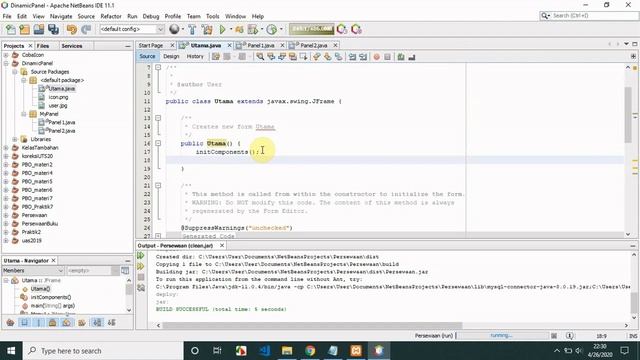Click the memory usage indicator in toolbar
Viewport: 640px width, 360px height.
click(311, 29)
